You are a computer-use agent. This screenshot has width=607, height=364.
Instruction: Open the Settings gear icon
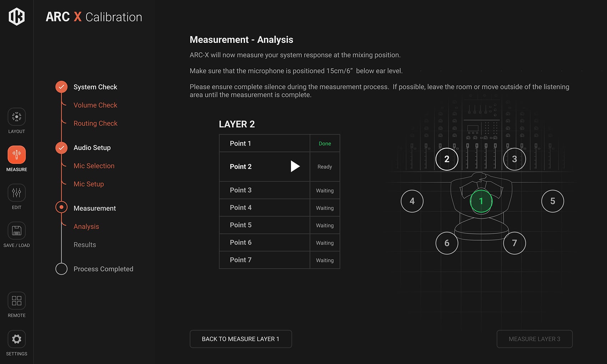[16, 339]
